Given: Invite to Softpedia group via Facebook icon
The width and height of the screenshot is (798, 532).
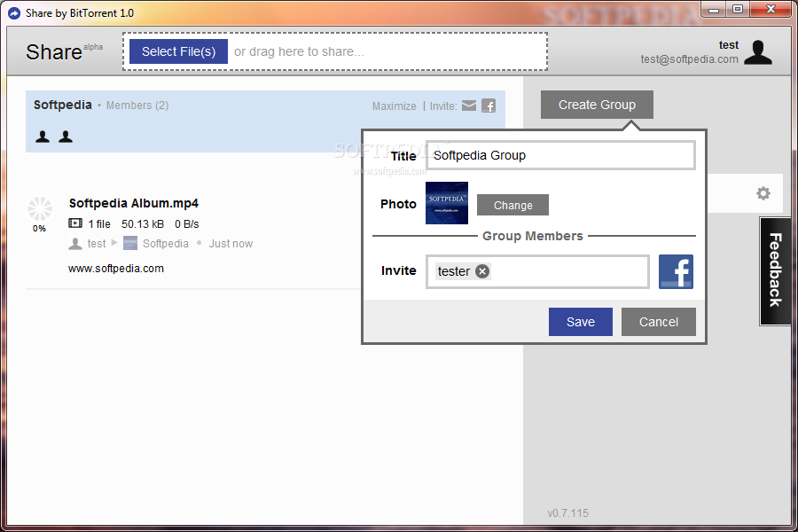Looking at the screenshot, I should point(489,106).
